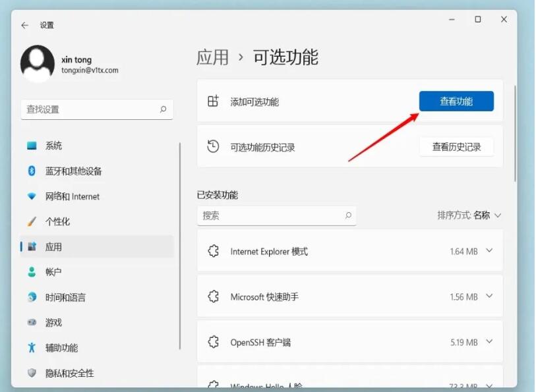The width and height of the screenshot is (536, 392).
Task: Click the 应用 breadcrumb link
Action: 214,58
